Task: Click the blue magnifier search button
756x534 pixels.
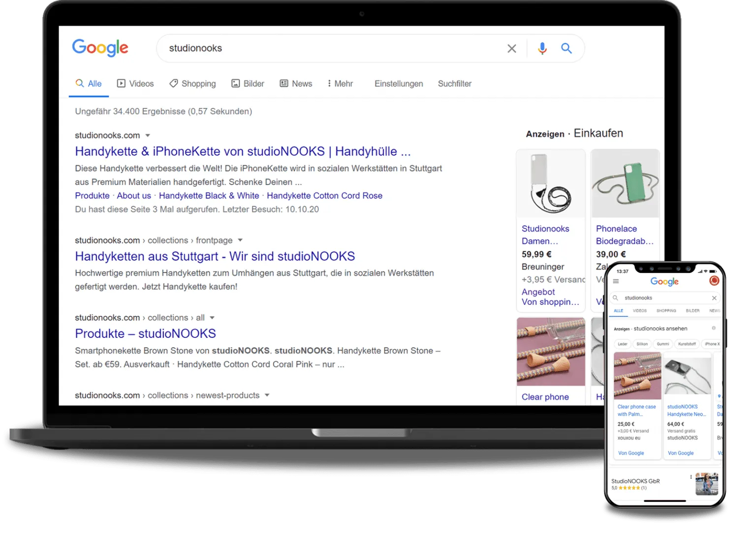Action: pos(567,48)
